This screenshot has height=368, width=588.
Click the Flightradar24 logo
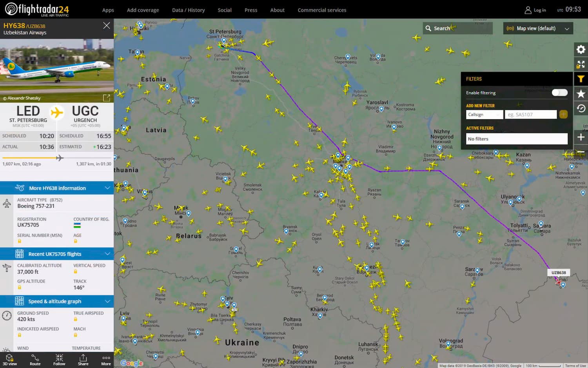click(x=37, y=9)
